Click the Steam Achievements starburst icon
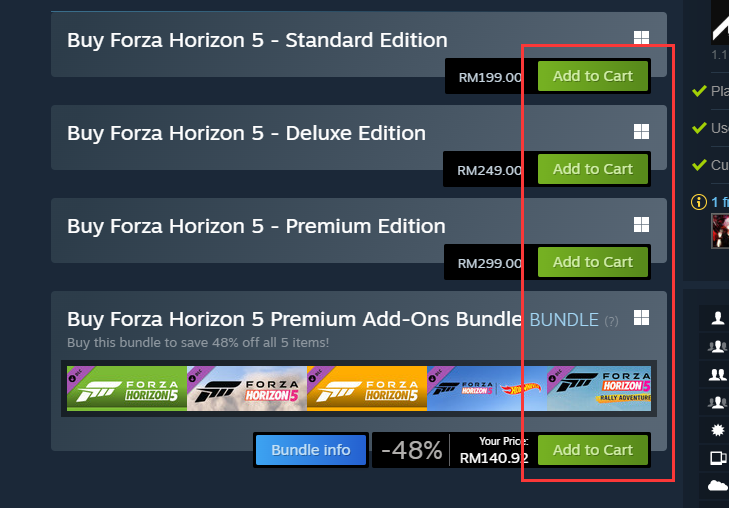Screen dimensions: 729x508 pyautogui.click(x=717, y=430)
